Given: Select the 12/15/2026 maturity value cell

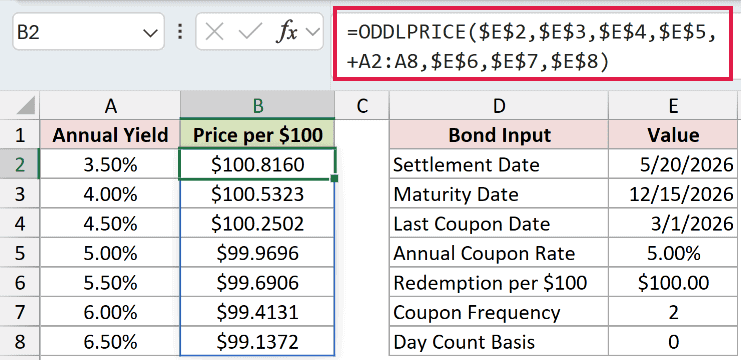Looking at the screenshot, I should (673, 194).
